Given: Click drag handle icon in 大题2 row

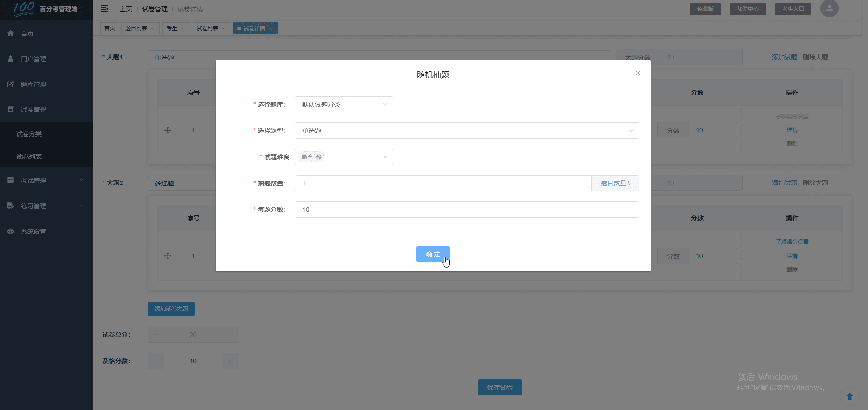Looking at the screenshot, I should pos(168,256).
